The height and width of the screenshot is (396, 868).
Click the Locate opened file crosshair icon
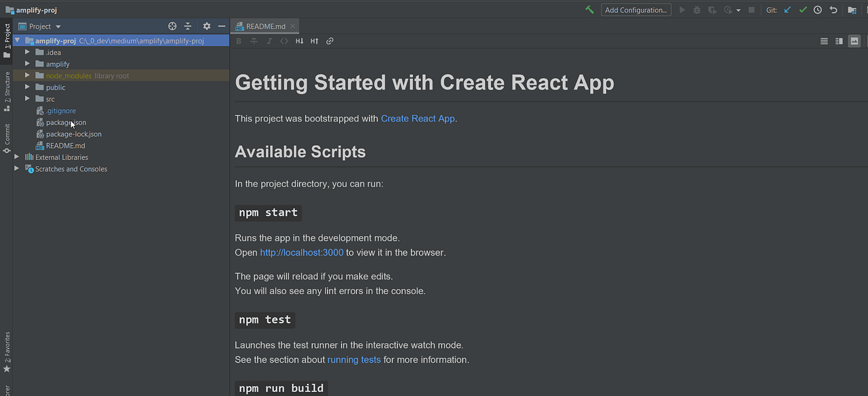tap(172, 26)
